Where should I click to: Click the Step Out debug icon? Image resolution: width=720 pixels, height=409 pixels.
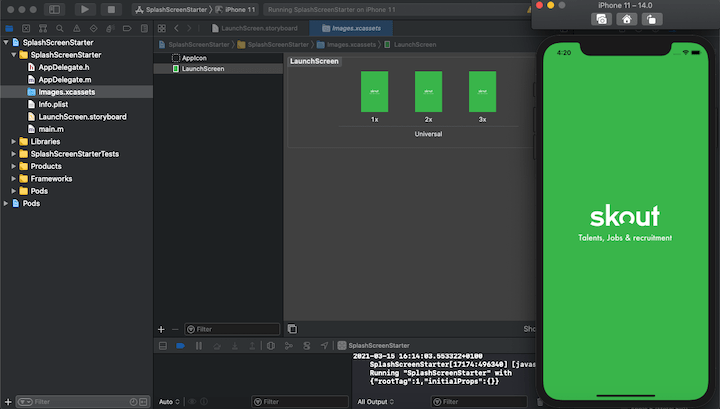[x=252, y=346]
